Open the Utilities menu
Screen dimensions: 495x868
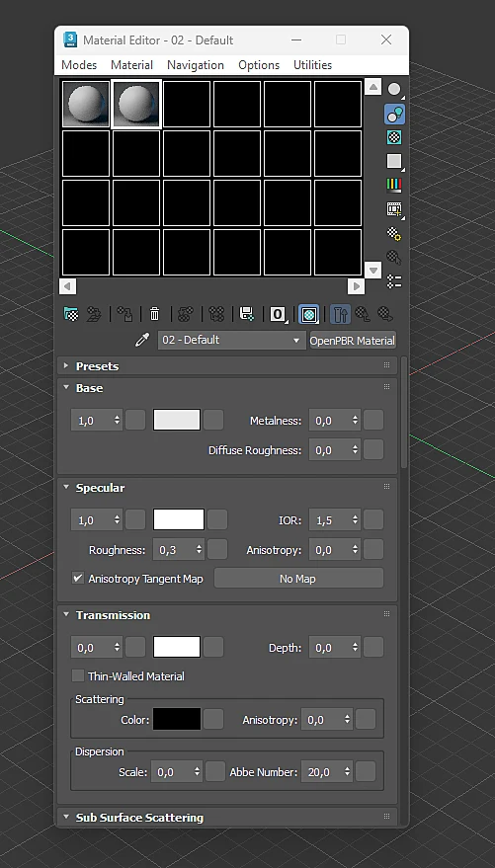click(x=313, y=65)
